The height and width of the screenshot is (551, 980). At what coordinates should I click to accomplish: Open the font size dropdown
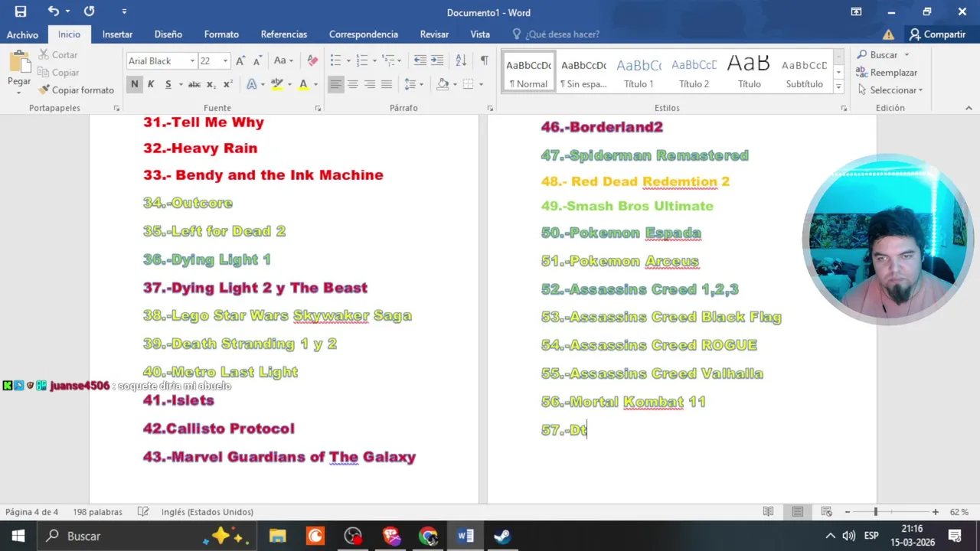[225, 60]
